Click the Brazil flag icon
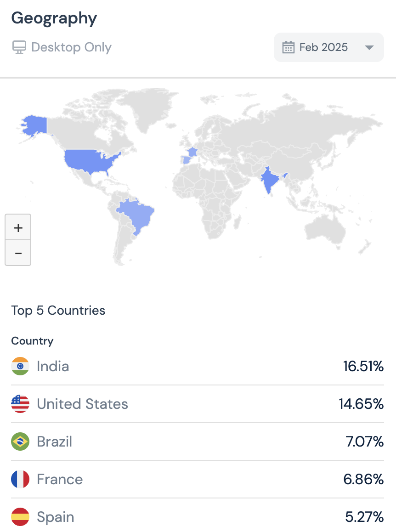Screen dimensions: 396x532 tap(20, 441)
